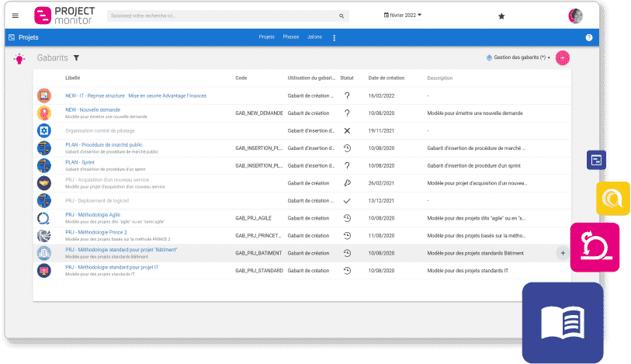The width and height of the screenshot is (631, 364).
Task: Click wrench status icon of Acquisition row
Action: (x=347, y=183)
